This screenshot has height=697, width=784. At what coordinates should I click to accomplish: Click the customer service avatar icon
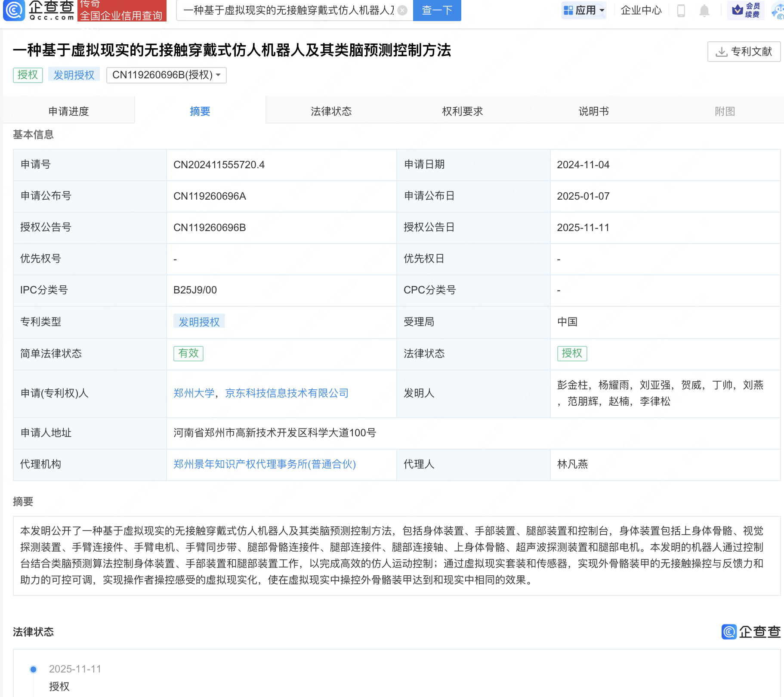point(778,10)
